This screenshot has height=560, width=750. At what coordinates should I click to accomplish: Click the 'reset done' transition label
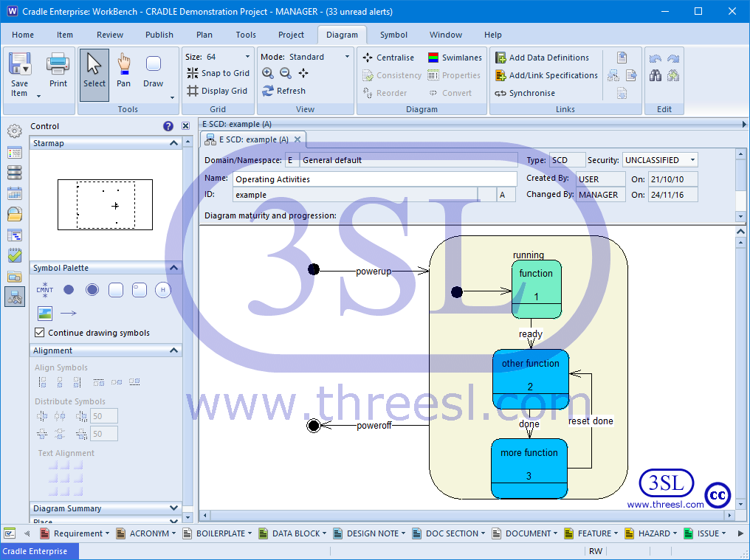click(591, 421)
